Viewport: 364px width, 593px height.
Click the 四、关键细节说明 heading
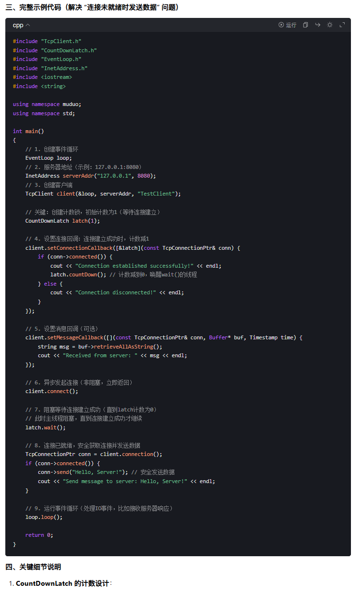click(x=33, y=567)
